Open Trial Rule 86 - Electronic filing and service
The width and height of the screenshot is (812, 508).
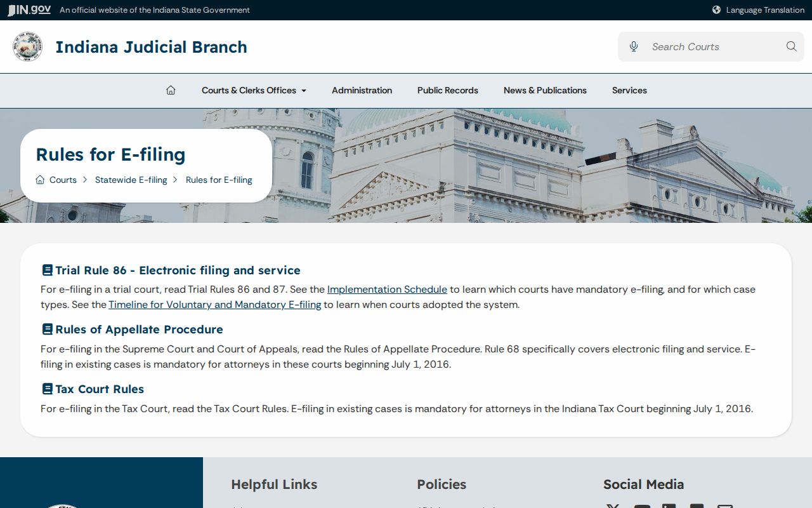pyautogui.click(x=178, y=270)
